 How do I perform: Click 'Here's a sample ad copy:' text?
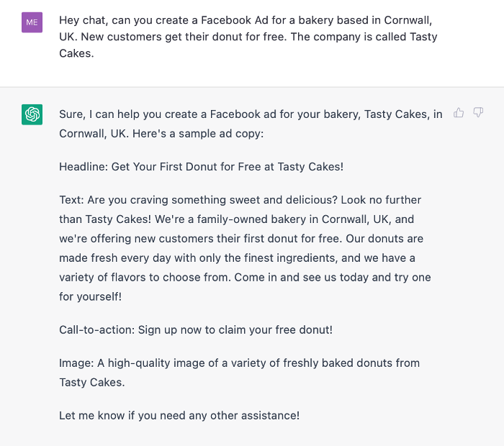tap(198, 134)
